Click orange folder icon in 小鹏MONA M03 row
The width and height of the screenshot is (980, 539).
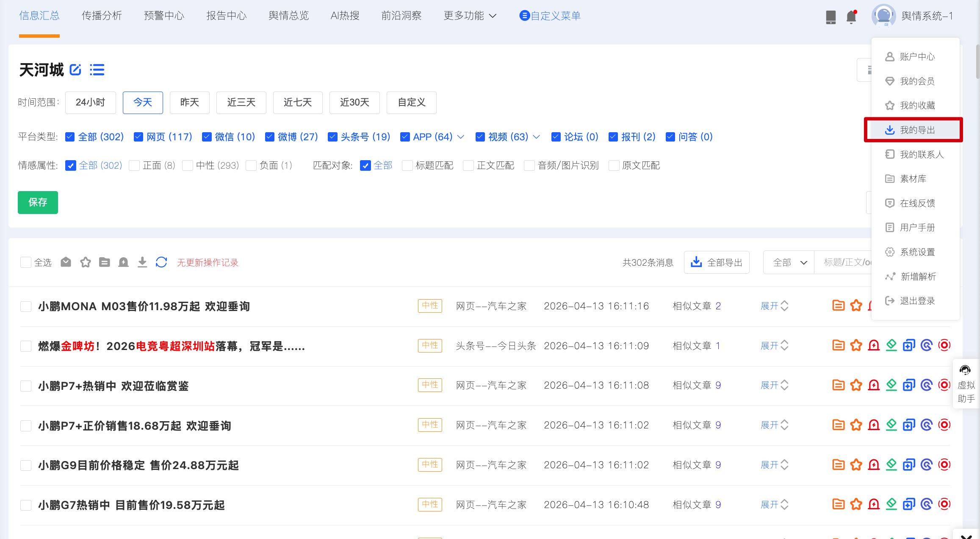[x=839, y=306]
